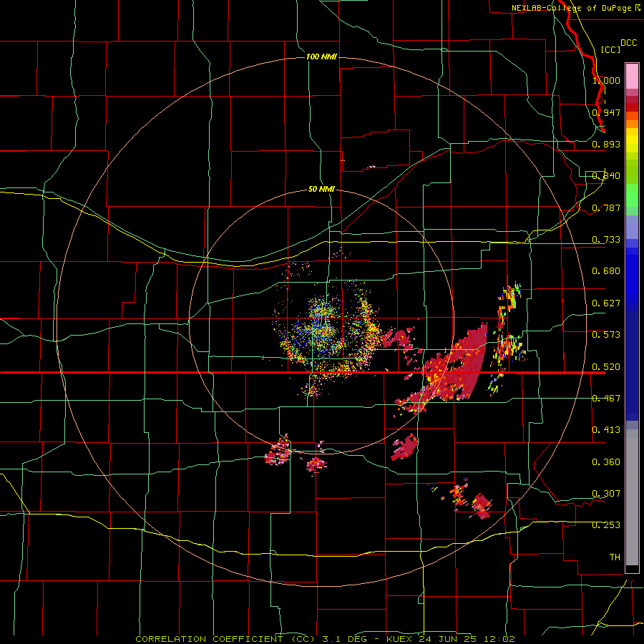Image resolution: width=644 pixels, height=644 pixels.
Task: Click the 0.627 legend value
Action: coord(606,303)
